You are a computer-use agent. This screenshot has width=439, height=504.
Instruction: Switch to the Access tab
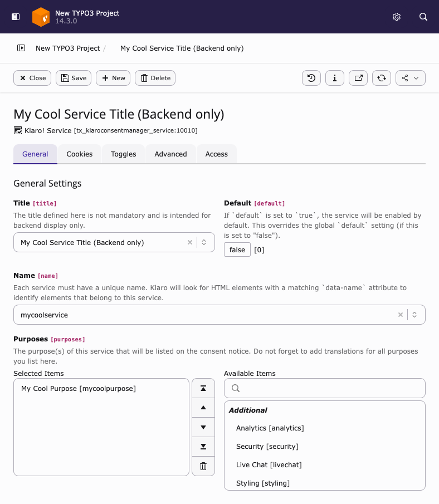point(217,154)
